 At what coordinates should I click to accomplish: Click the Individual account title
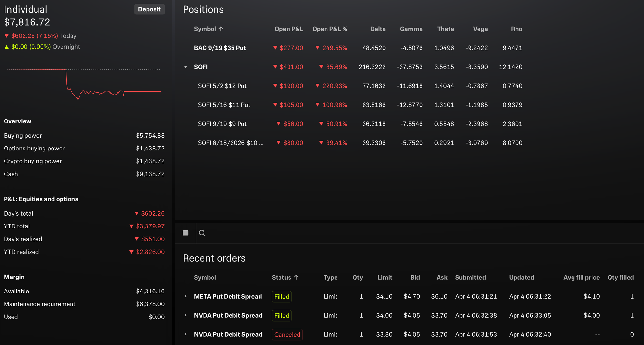[x=25, y=9]
